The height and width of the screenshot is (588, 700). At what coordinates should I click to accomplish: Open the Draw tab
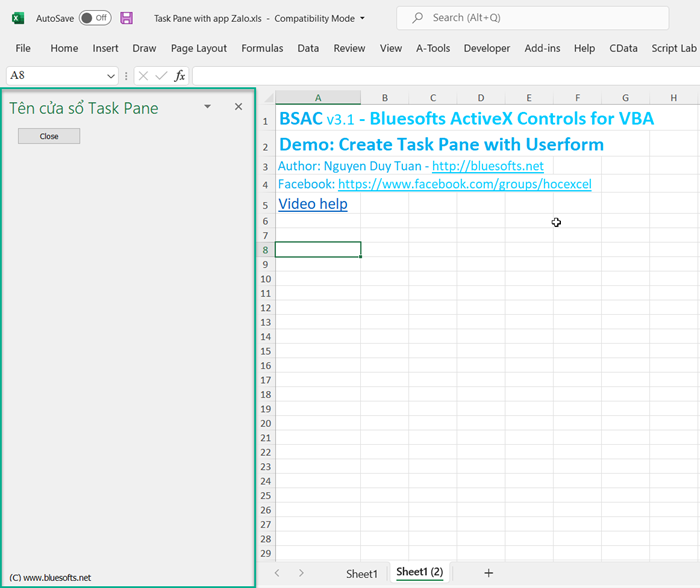pyautogui.click(x=144, y=48)
